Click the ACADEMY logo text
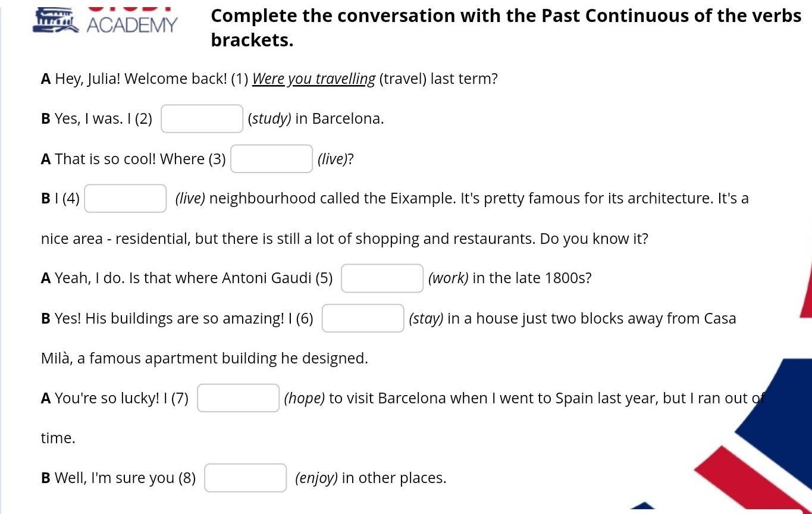The image size is (812, 514). (x=131, y=25)
